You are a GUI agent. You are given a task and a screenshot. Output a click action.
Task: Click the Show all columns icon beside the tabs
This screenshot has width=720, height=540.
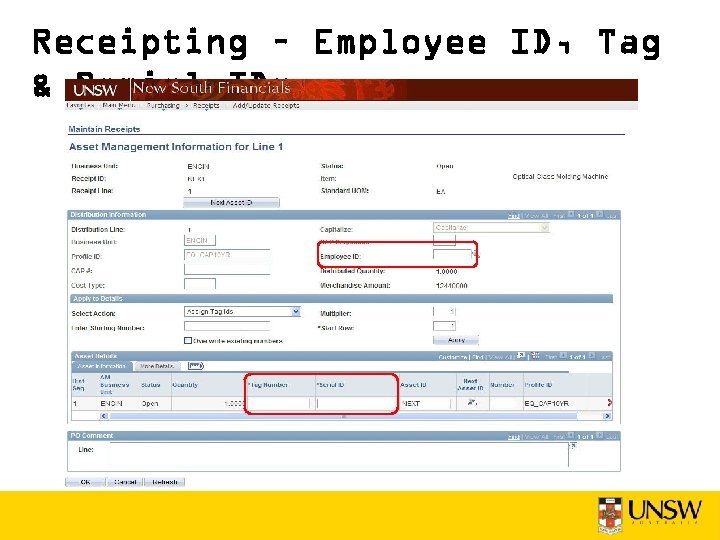(196, 366)
